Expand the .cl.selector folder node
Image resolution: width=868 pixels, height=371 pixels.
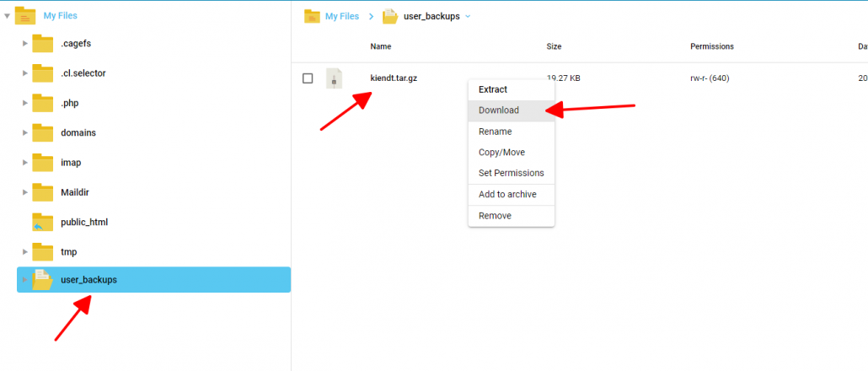(24, 73)
